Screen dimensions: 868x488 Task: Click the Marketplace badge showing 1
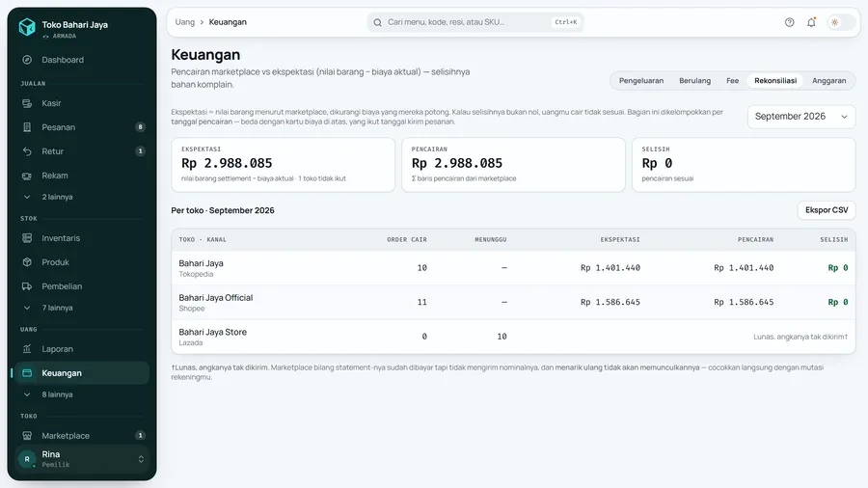coord(140,435)
